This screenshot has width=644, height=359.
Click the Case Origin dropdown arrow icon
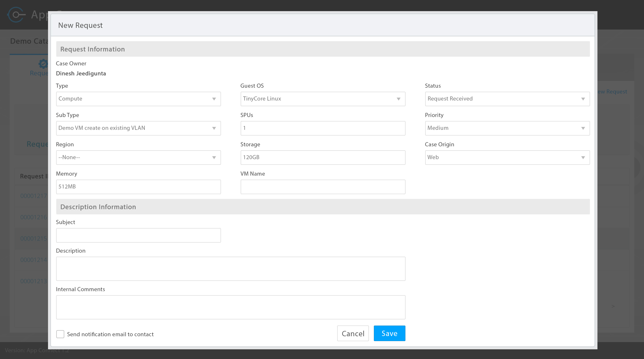coord(583,157)
